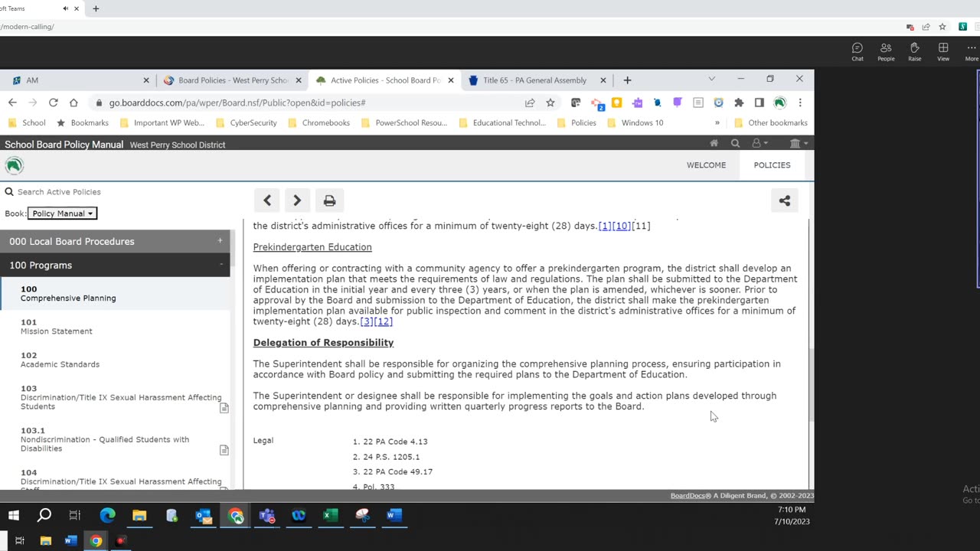980x551 pixels.
Task: Open Chrome profile avatar
Action: (x=779, y=103)
